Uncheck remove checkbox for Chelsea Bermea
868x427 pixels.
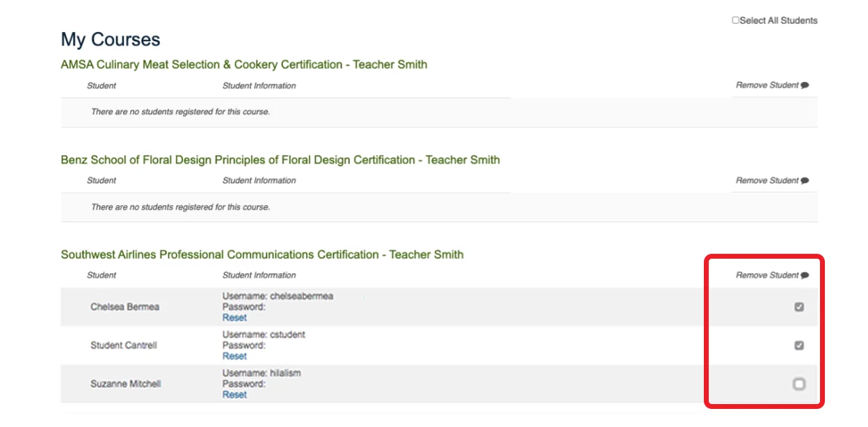pyautogui.click(x=799, y=307)
